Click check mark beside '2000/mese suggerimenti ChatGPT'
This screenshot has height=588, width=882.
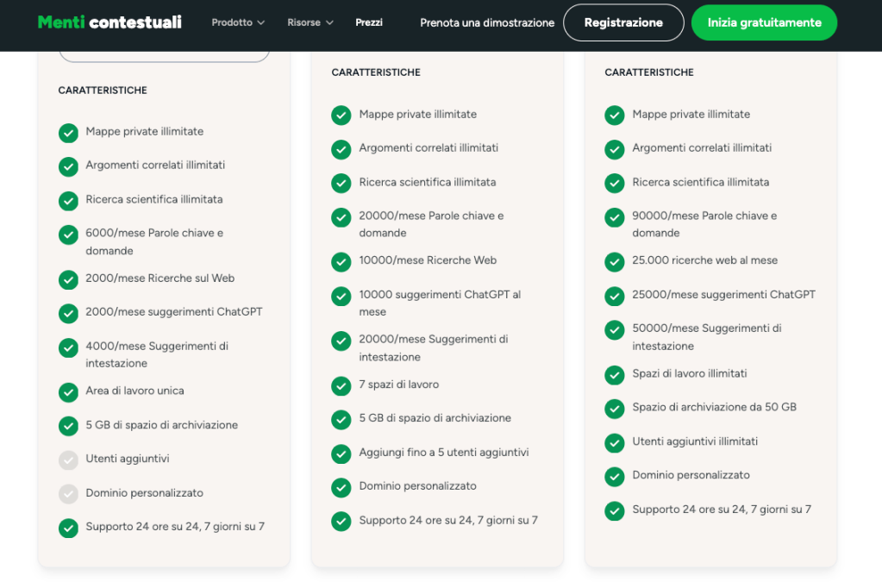tap(68, 313)
